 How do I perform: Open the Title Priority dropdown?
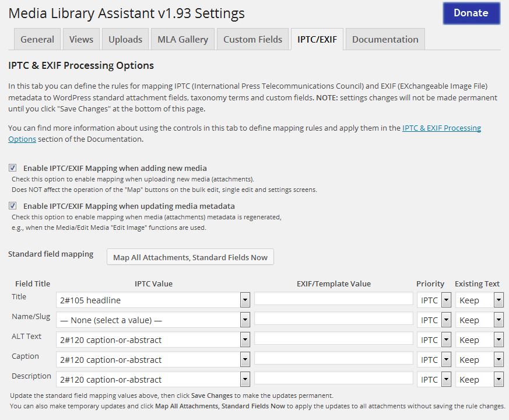coord(434,300)
